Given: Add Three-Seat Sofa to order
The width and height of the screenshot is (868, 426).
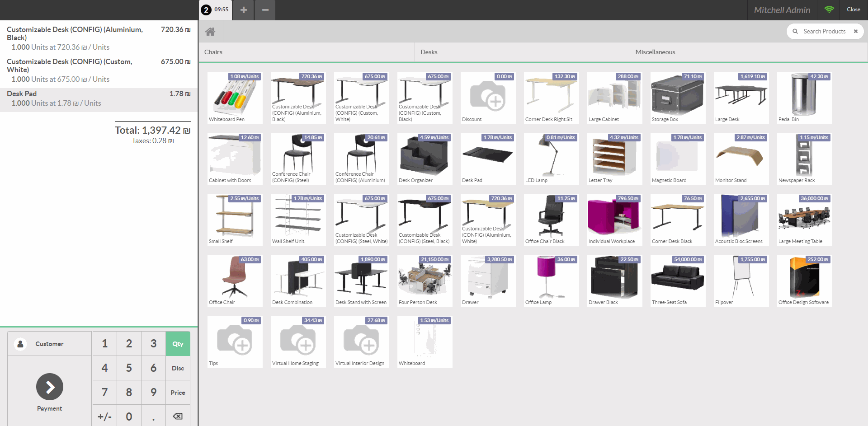Looking at the screenshot, I should 678,281.
